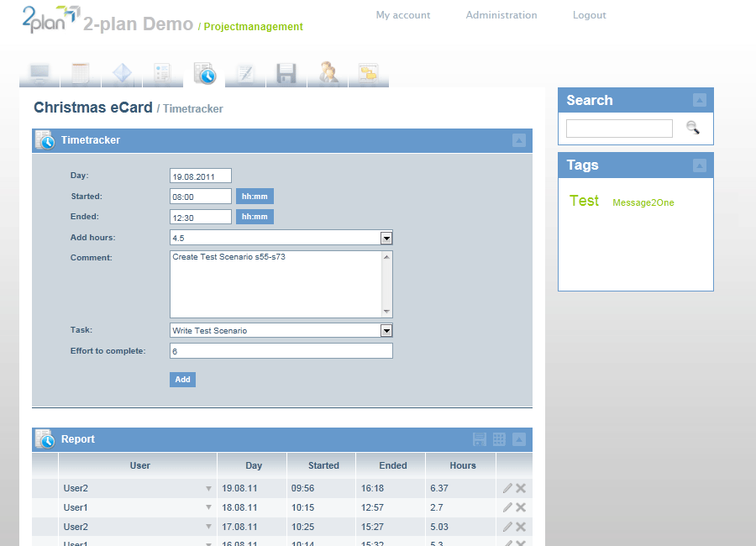This screenshot has width=756, height=546.
Task: Click the 2plan logo
Action: tap(50, 19)
